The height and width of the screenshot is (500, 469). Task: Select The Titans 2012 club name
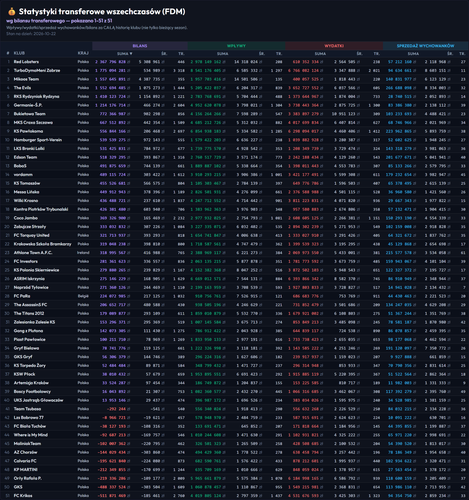pyautogui.click(x=29, y=313)
